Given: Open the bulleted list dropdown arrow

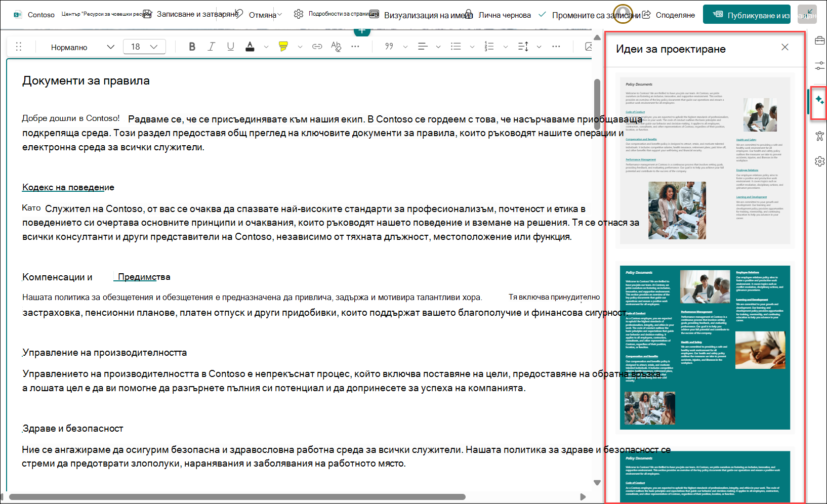Looking at the screenshot, I should coord(472,47).
